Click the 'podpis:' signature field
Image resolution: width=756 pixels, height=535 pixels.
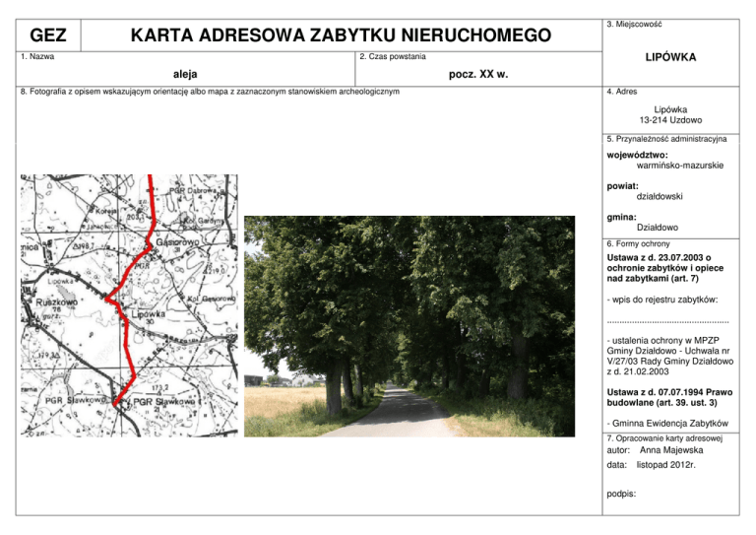623,498
